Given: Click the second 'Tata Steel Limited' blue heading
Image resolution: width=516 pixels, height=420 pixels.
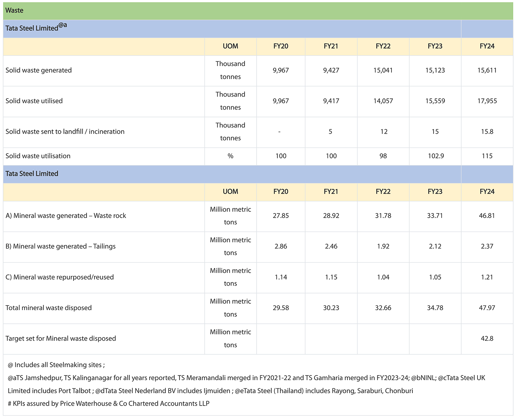Looking at the screenshot, I should (32, 174).
